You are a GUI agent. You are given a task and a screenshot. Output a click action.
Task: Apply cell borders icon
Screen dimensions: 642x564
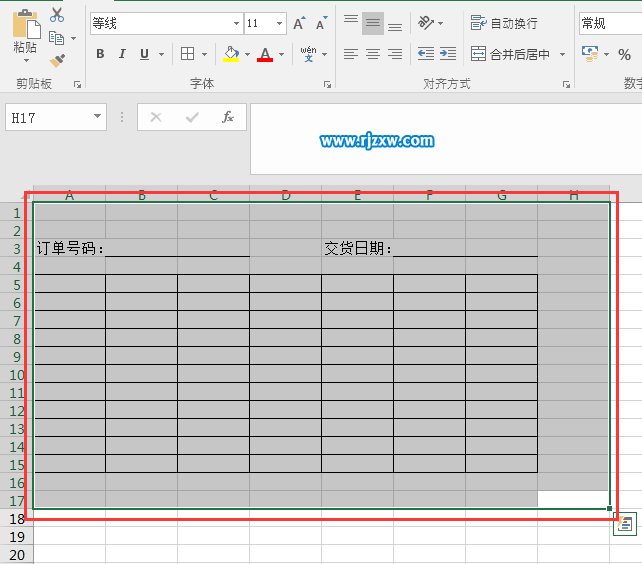188,54
